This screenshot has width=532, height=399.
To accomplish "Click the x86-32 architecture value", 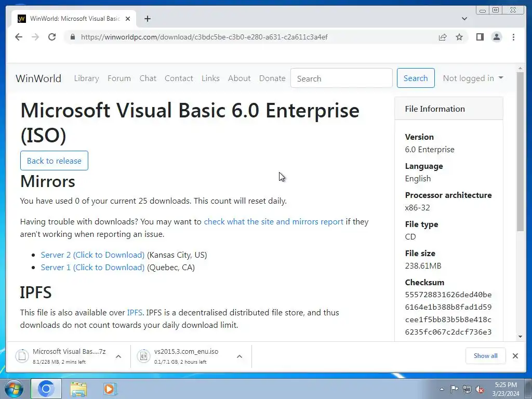I will tap(417, 208).
